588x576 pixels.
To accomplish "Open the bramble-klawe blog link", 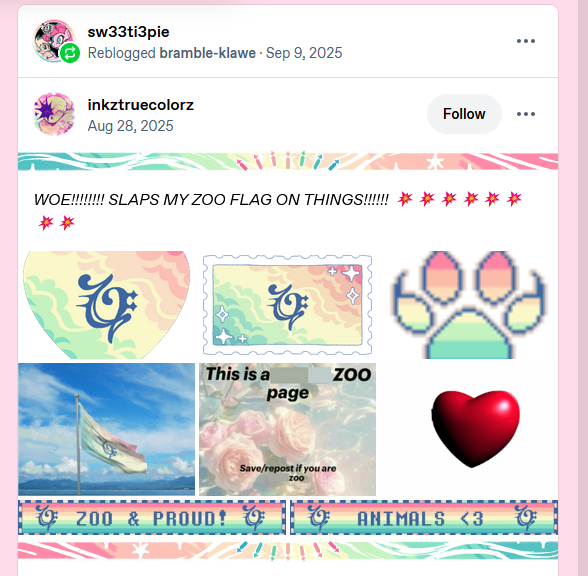I will coord(208,53).
